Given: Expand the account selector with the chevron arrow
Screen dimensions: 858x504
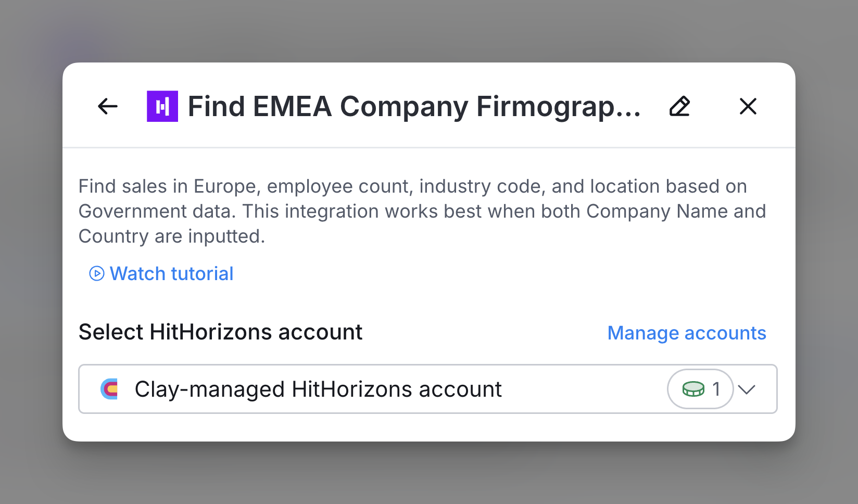Looking at the screenshot, I should click(x=747, y=389).
